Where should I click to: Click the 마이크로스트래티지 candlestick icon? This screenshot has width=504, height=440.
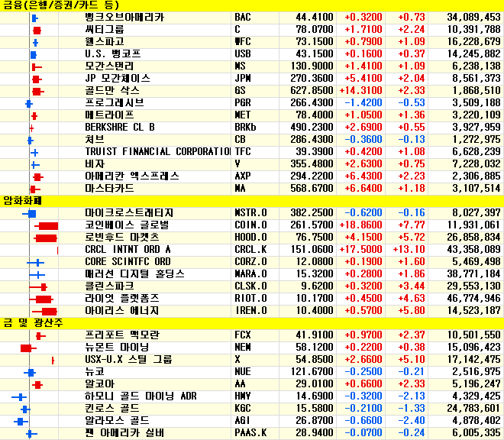coord(29,214)
